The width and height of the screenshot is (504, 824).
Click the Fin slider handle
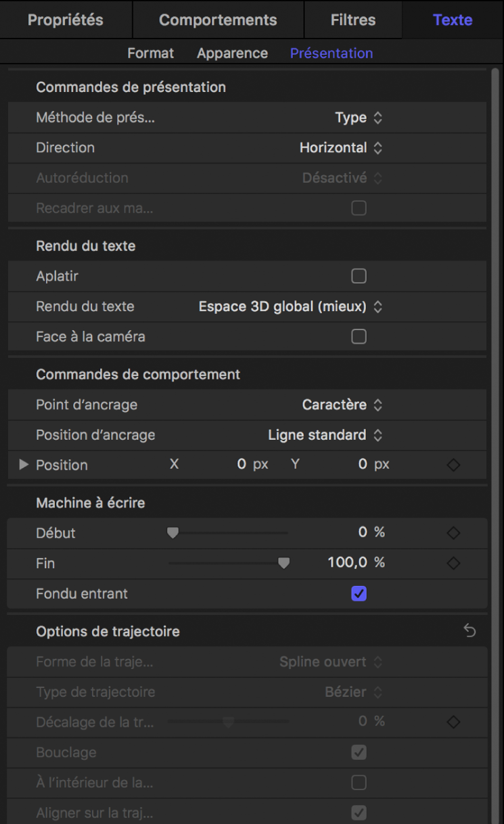284,563
